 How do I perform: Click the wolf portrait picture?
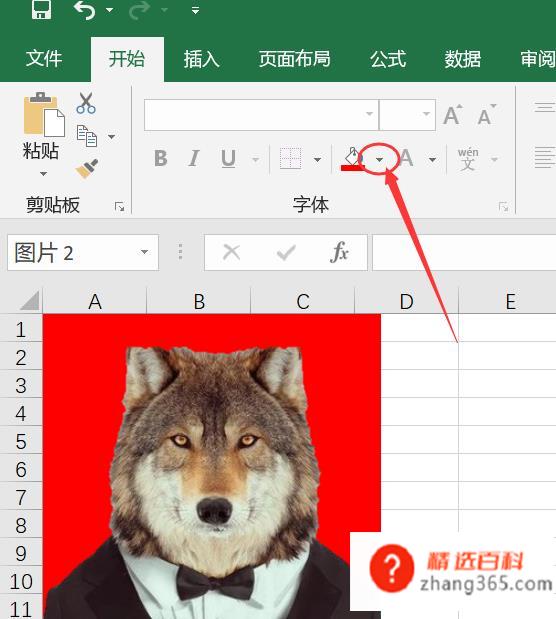(212, 467)
